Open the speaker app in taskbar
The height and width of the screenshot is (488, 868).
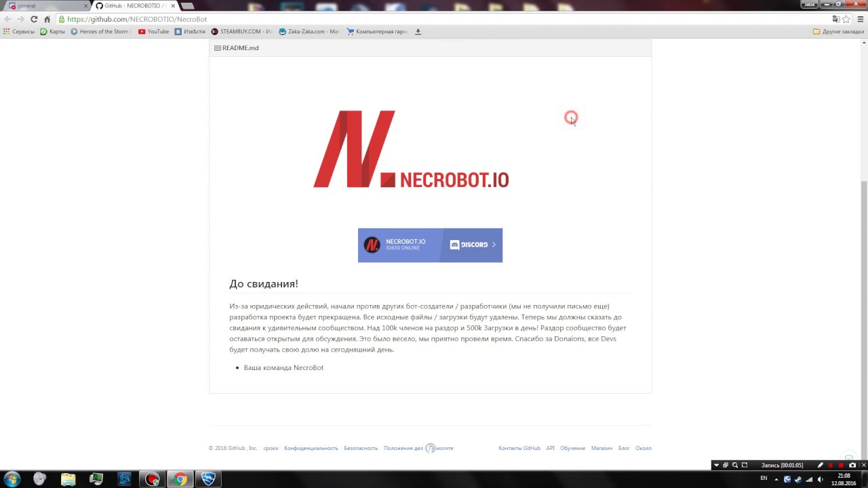pyautogui.click(x=39, y=479)
